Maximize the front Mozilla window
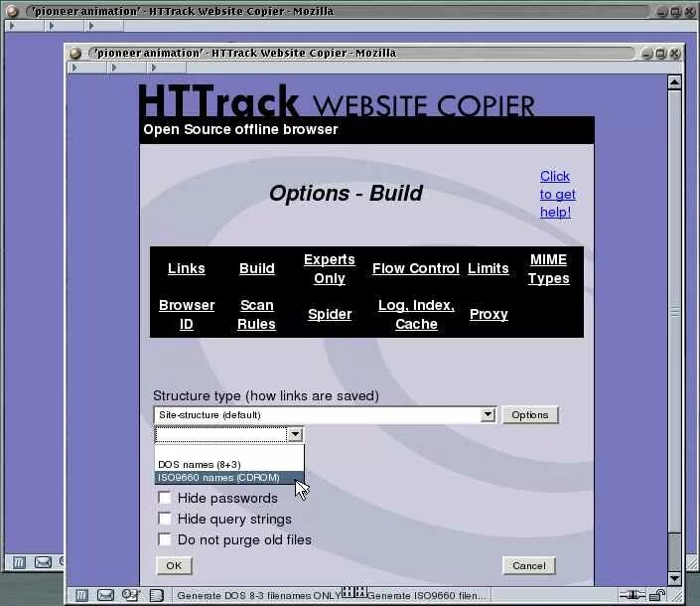This screenshot has width=700, height=606. click(x=660, y=54)
